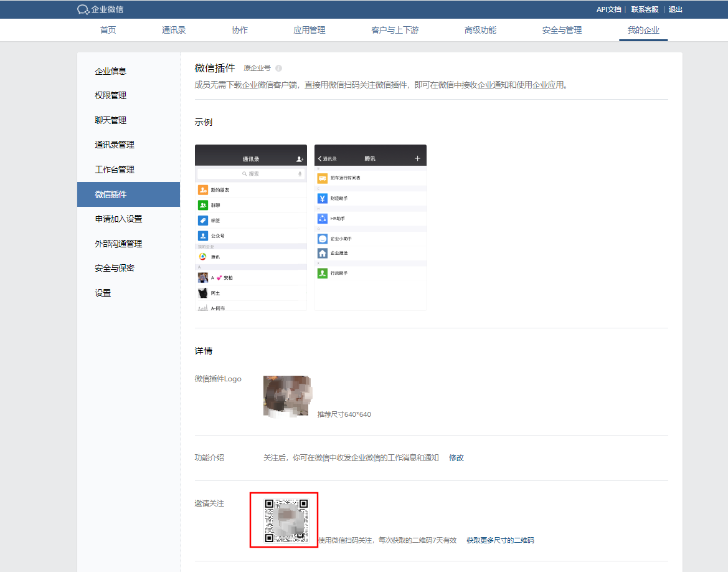
Task: Go to the 首页 tab
Action: coord(108,30)
